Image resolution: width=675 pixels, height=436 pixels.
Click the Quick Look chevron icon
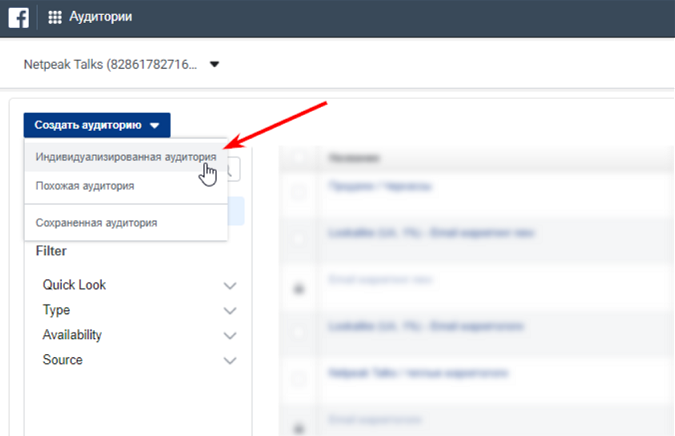230,285
